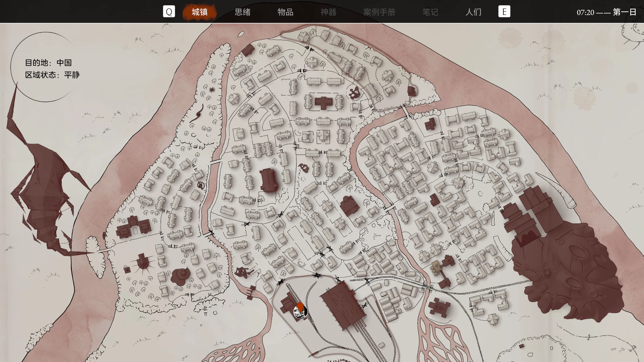This screenshot has height=362, width=644.
Task: Open the 思绪 tab
Action: point(243,12)
